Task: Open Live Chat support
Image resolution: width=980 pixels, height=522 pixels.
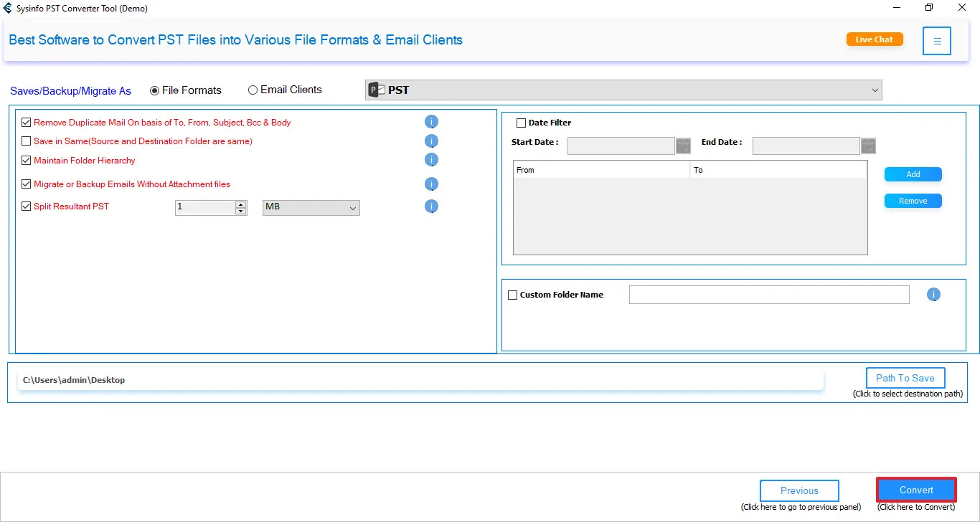Action: coord(875,39)
